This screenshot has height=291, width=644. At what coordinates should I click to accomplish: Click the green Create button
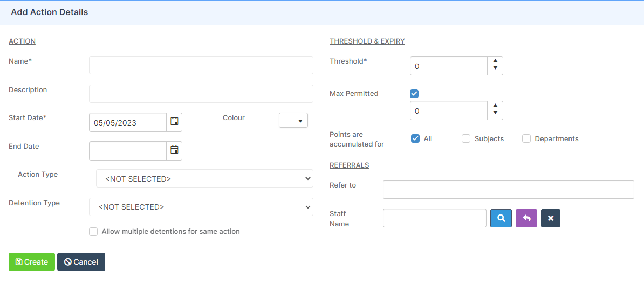(x=32, y=262)
